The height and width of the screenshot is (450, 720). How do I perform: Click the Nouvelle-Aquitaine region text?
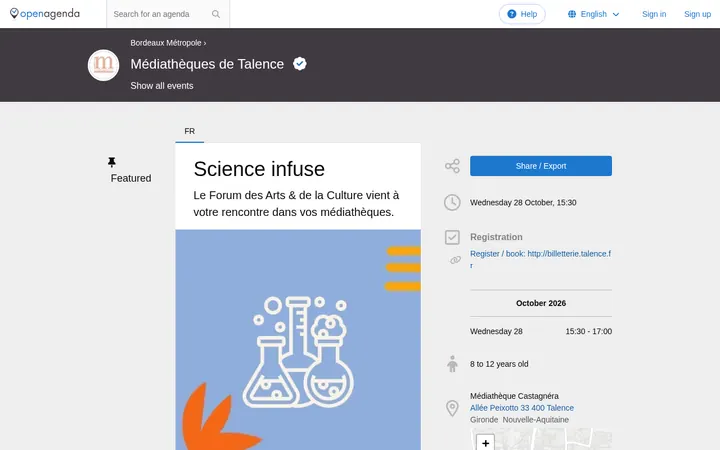pyautogui.click(x=535, y=420)
